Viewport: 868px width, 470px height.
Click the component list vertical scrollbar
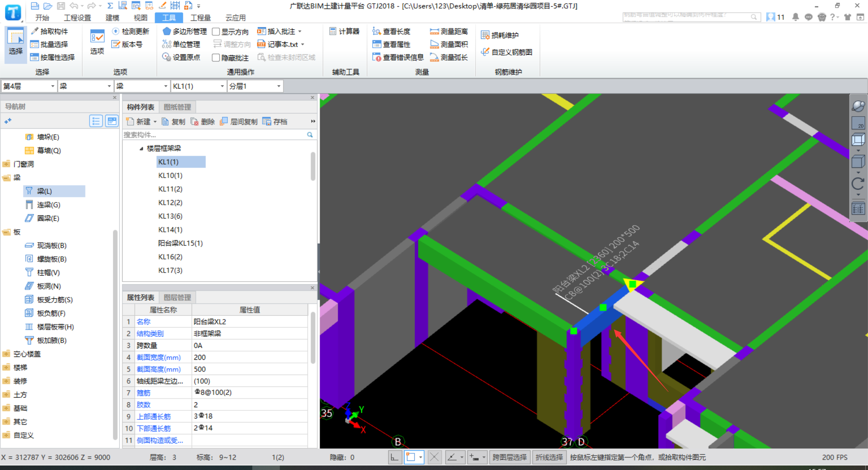pyautogui.click(x=313, y=166)
